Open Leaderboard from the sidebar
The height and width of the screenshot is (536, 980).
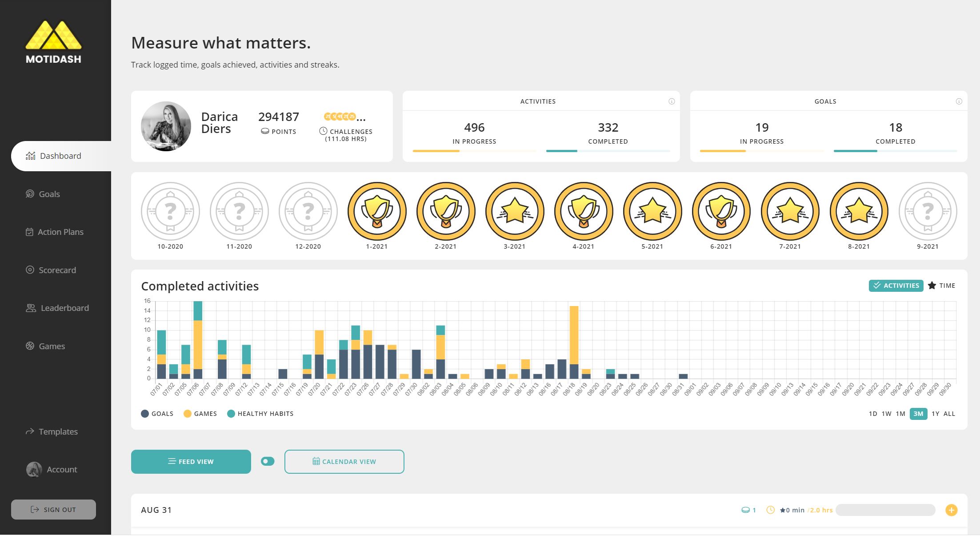[x=64, y=308]
